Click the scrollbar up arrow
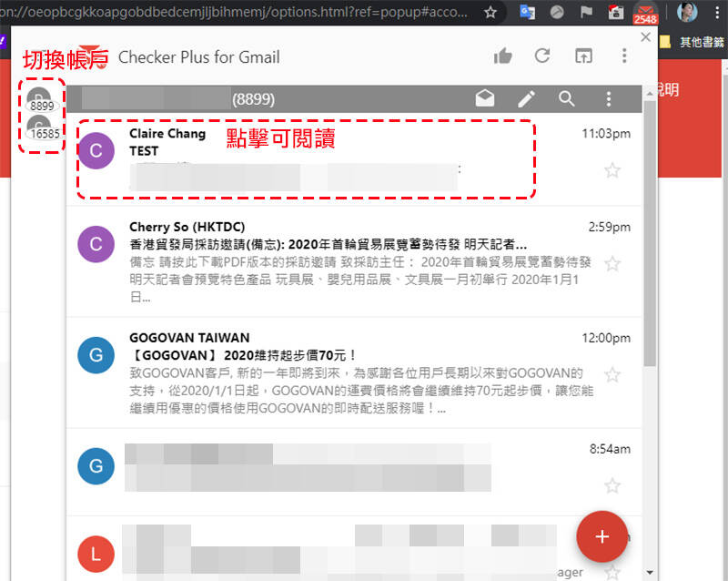Viewport: 728px width, 581px height. [x=650, y=94]
